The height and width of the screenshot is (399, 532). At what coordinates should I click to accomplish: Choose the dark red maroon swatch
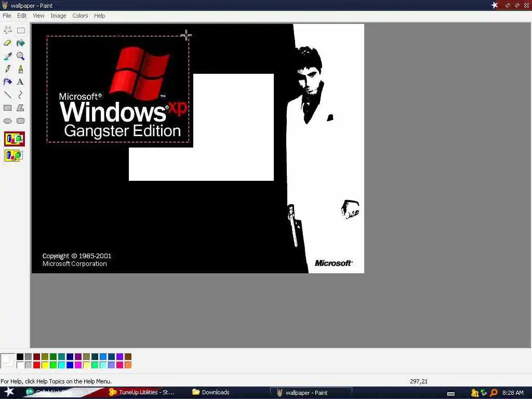point(37,356)
